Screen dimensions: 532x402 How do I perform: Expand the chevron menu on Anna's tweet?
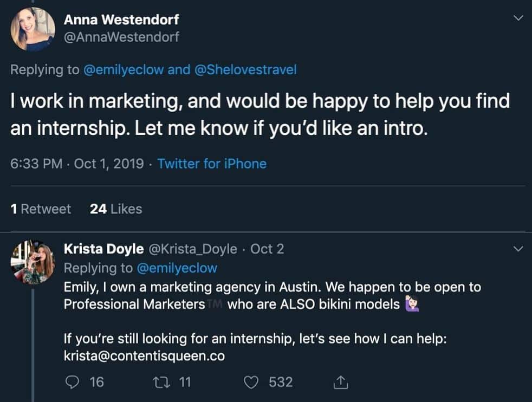tap(518, 18)
